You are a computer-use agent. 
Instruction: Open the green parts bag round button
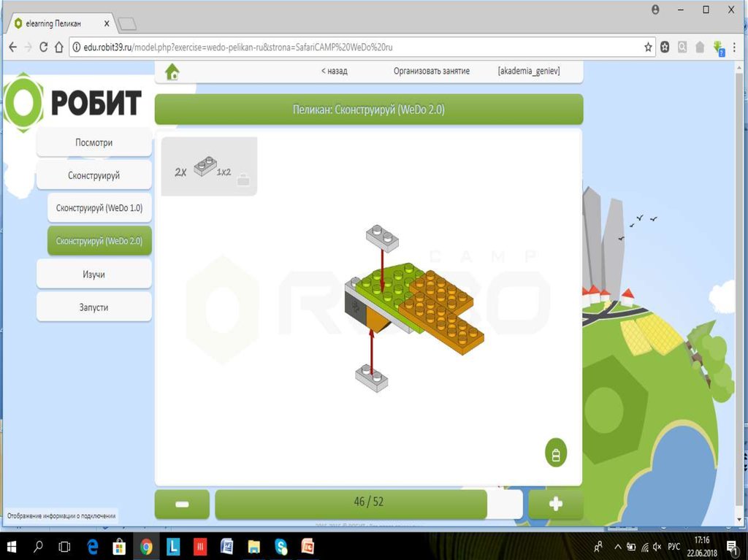click(x=556, y=453)
